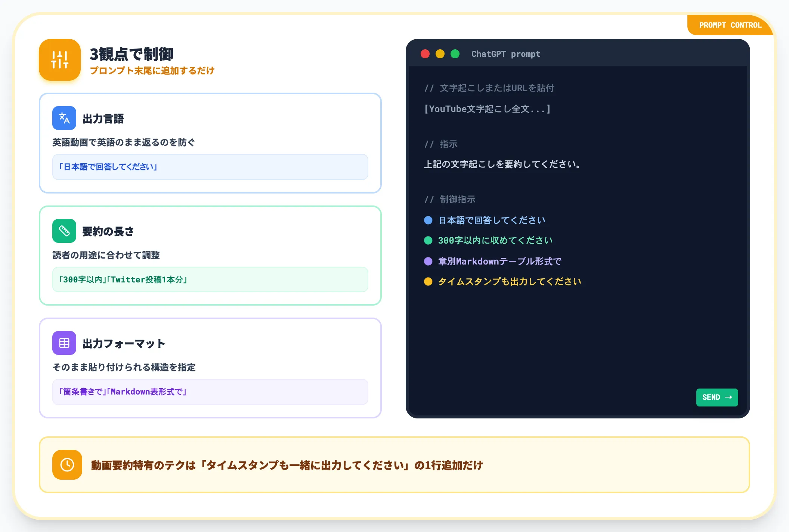Click the green window dot in ChatGPT prompt

point(455,54)
